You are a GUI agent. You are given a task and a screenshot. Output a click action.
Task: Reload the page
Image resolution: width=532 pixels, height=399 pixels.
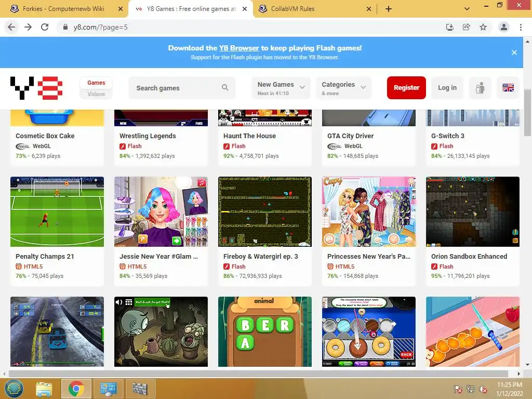pyautogui.click(x=45, y=27)
